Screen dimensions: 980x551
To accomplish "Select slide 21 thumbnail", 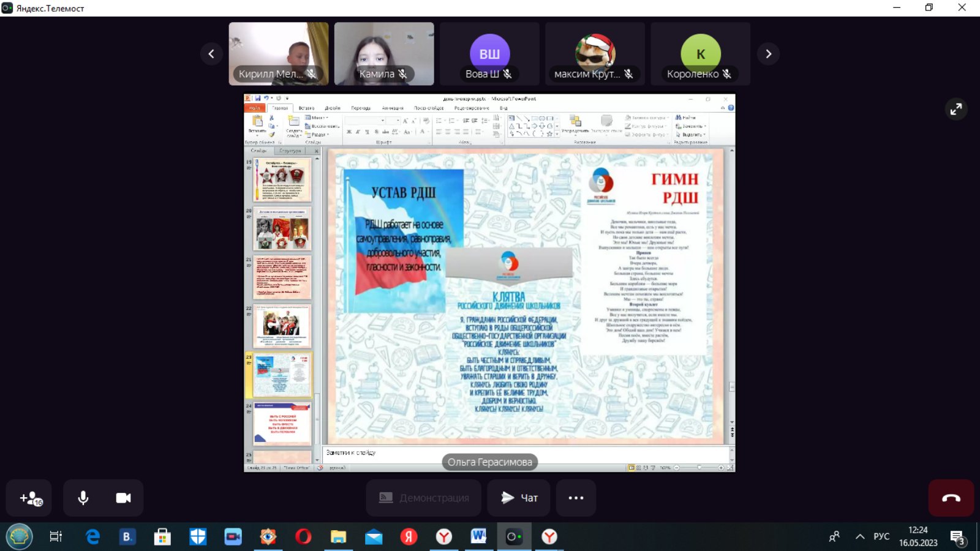I will pos(282,277).
